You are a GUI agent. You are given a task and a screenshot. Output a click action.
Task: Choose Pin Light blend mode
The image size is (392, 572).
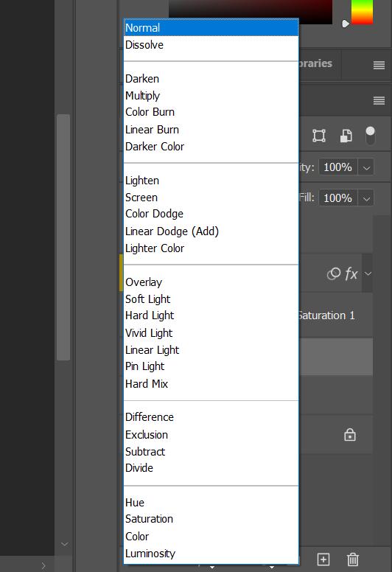(211, 366)
